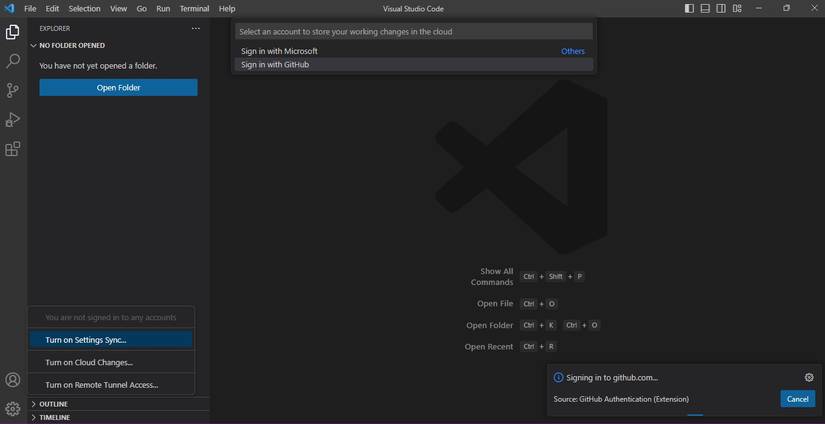Toggle the primary side bar layout icon
The height and width of the screenshot is (424, 825).
tap(689, 8)
